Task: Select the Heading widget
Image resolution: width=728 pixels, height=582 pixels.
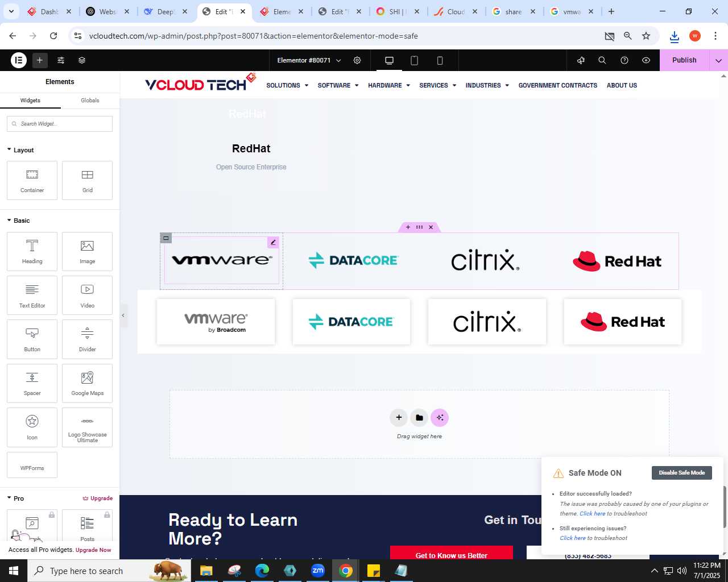Action: 32,251
